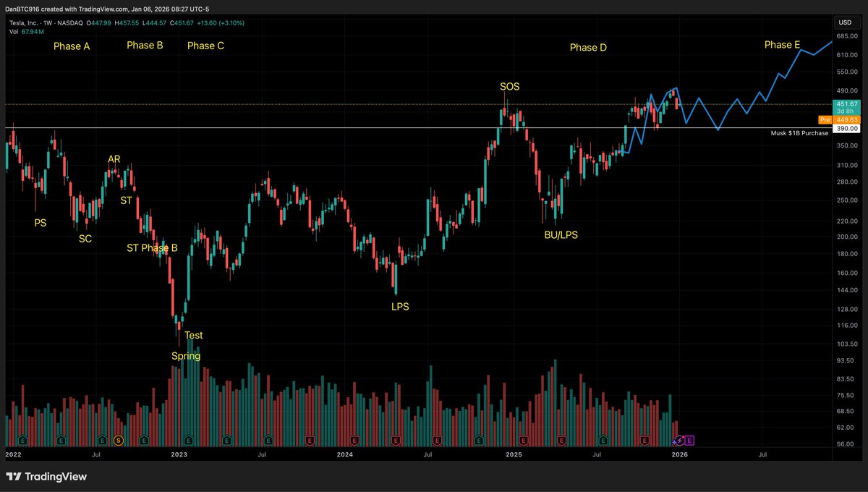The height and width of the screenshot is (492, 868).
Task: Select the AR text label
Action: tap(114, 159)
